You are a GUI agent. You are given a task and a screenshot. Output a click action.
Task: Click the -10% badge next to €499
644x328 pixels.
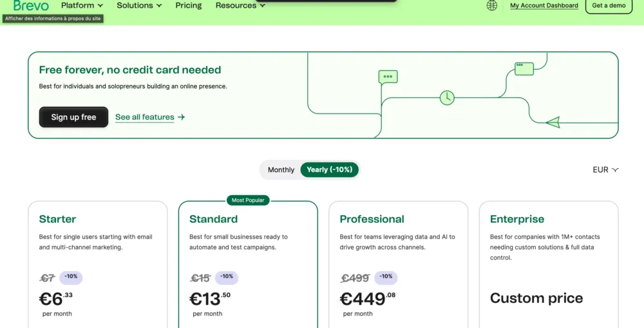(x=386, y=278)
